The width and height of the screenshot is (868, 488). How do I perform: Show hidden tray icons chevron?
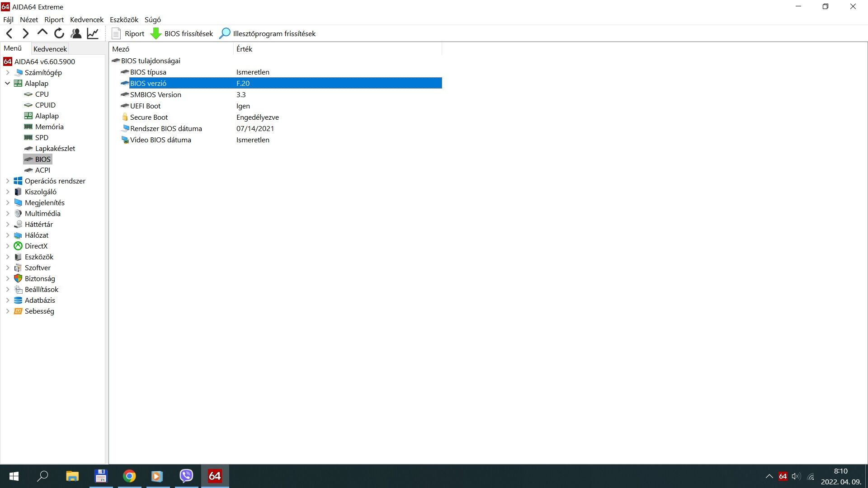click(x=769, y=476)
